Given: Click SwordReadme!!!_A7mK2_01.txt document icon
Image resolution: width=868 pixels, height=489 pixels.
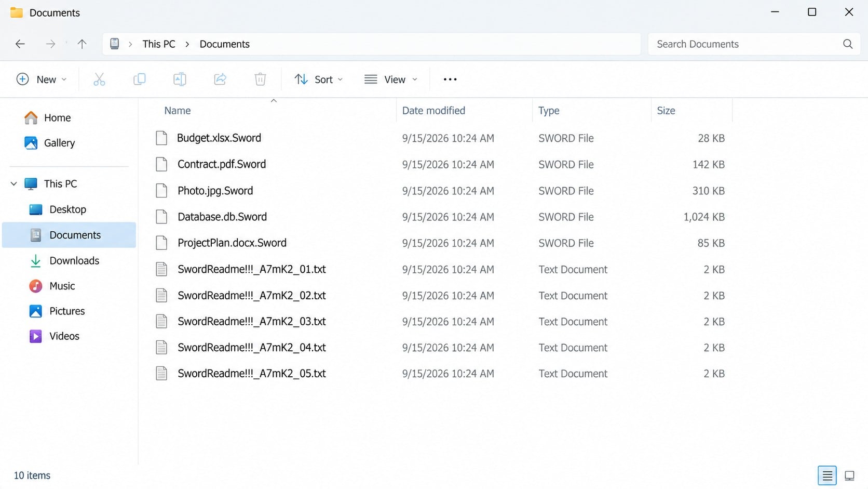Looking at the screenshot, I should coord(161,269).
